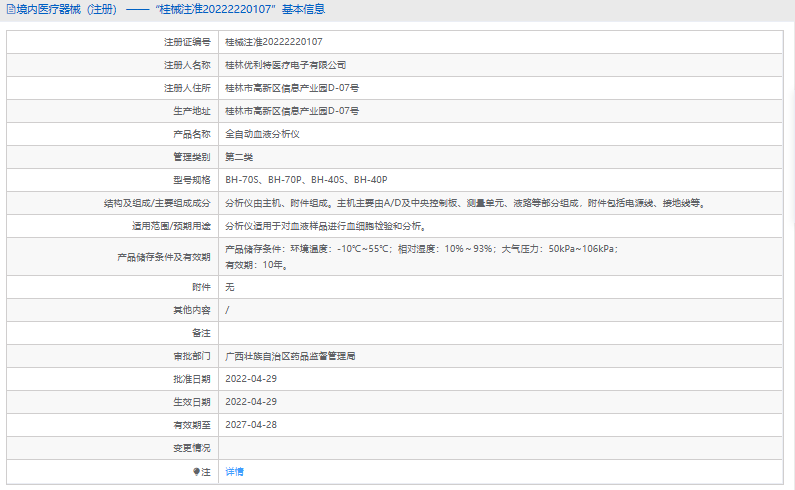The width and height of the screenshot is (795, 490).
Task: Select the 生产地址 address value
Action: pos(292,111)
